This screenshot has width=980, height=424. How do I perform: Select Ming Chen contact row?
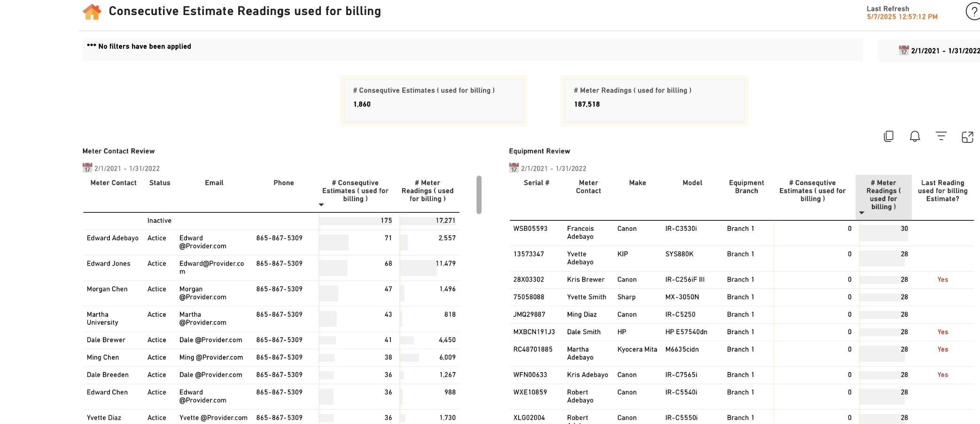click(x=271, y=357)
